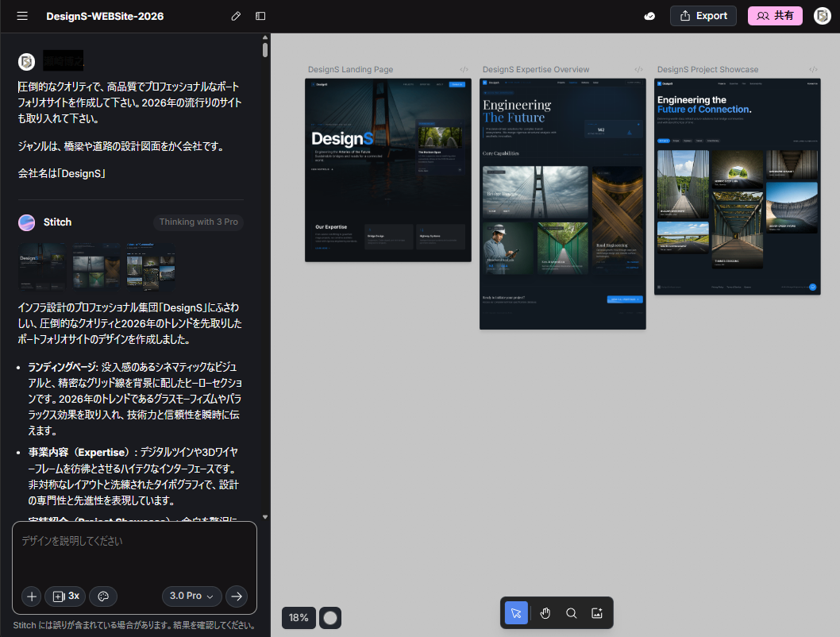The width and height of the screenshot is (840, 637).
Task: Click the chat panel scrollbar thumb
Action: 265,50
